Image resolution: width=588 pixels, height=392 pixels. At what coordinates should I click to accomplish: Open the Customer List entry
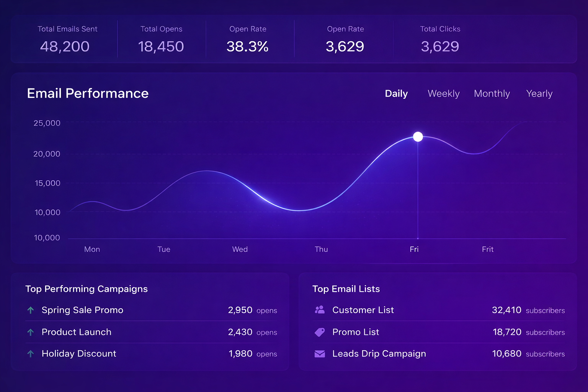pos(363,310)
